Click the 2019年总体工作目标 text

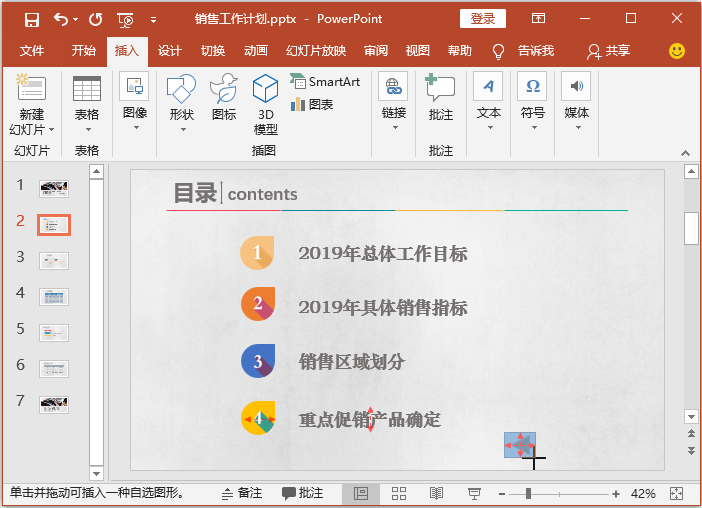[383, 254]
